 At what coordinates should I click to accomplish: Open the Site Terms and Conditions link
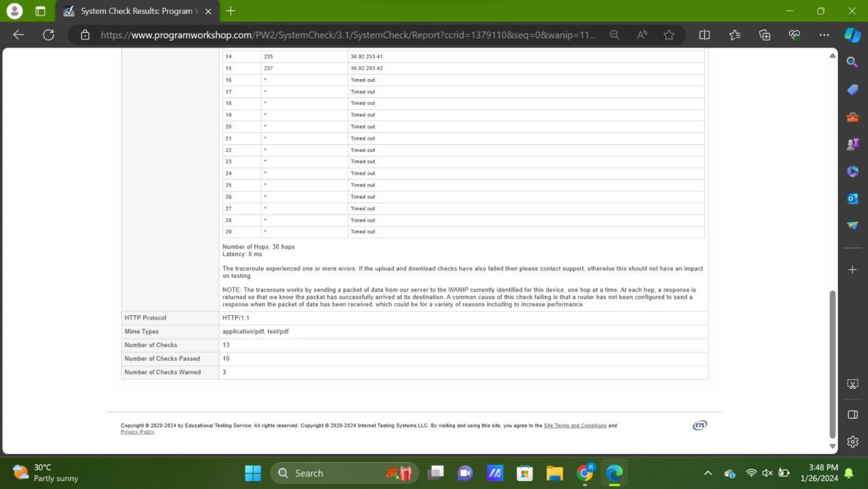click(x=575, y=425)
